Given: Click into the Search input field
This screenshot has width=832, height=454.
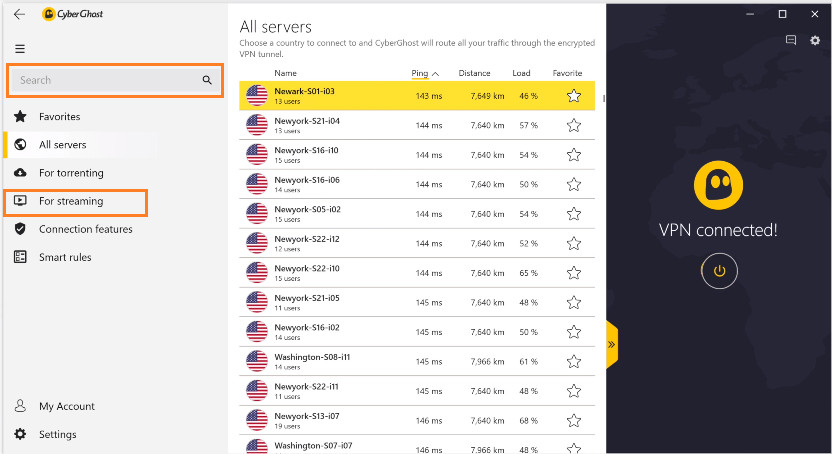Looking at the screenshot, I should tap(105, 80).
